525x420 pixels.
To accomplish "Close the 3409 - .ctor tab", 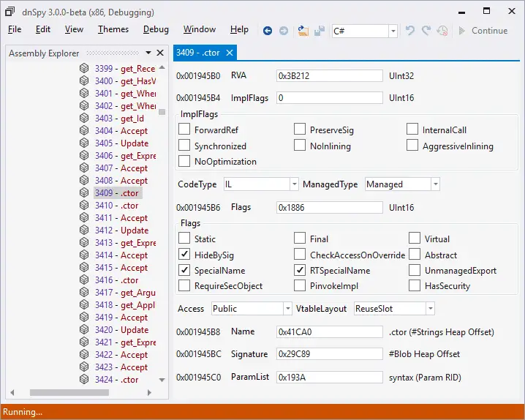I will (x=230, y=53).
